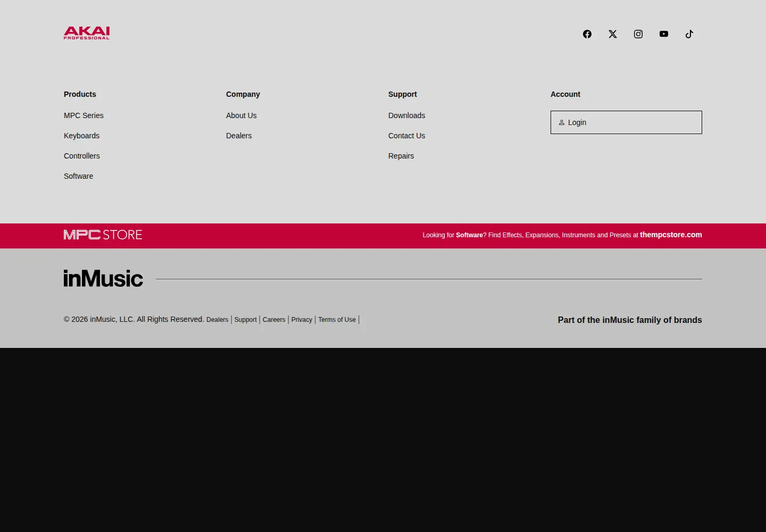Visit thempcstore.com link in red banner
The image size is (766, 532).
671,235
